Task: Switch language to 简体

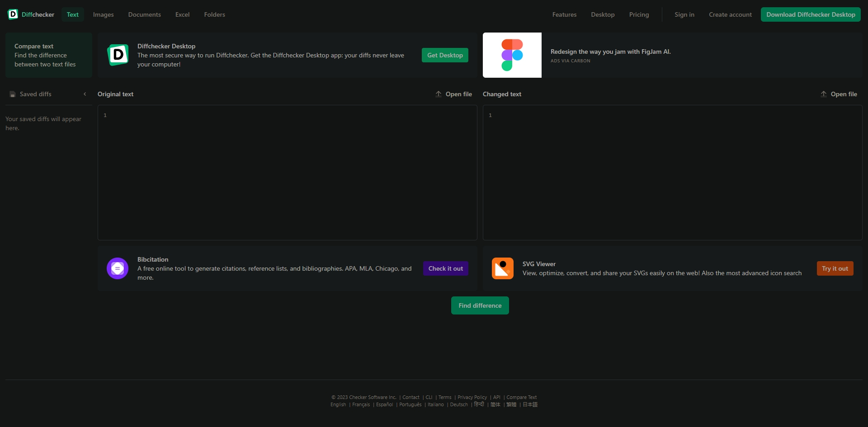Action: tap(495, 405)
